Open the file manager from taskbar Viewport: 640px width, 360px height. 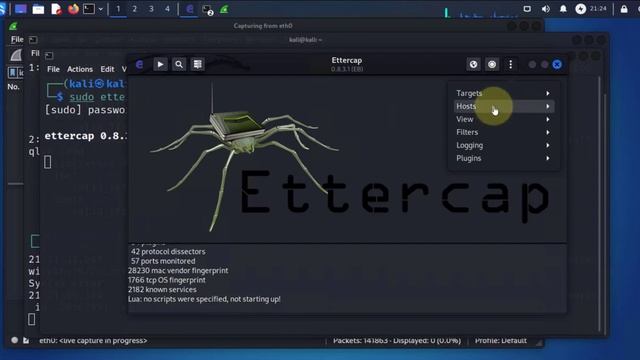pyautogui.click(x=38, y=9)
